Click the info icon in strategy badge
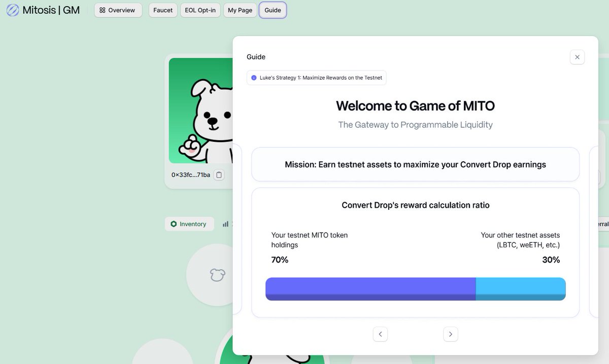Screen dimensions: 609x364 coord(254,78)
